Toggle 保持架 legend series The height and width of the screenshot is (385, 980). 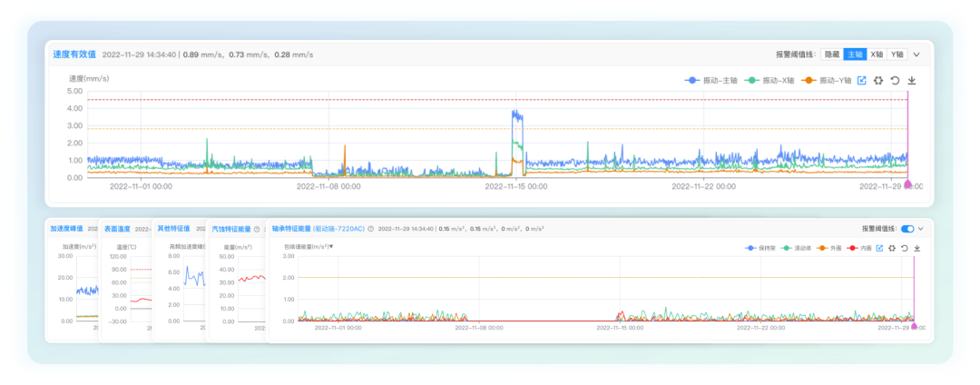tap(760, 248)
